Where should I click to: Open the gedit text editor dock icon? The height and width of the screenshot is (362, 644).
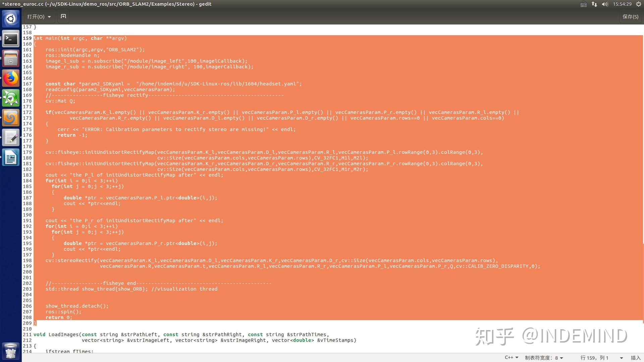[11, 138]
